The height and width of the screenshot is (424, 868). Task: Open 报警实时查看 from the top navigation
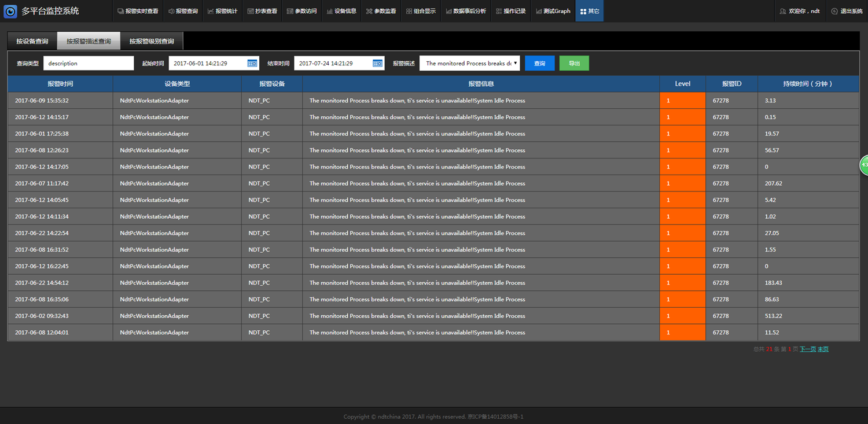tap(138, 11)
